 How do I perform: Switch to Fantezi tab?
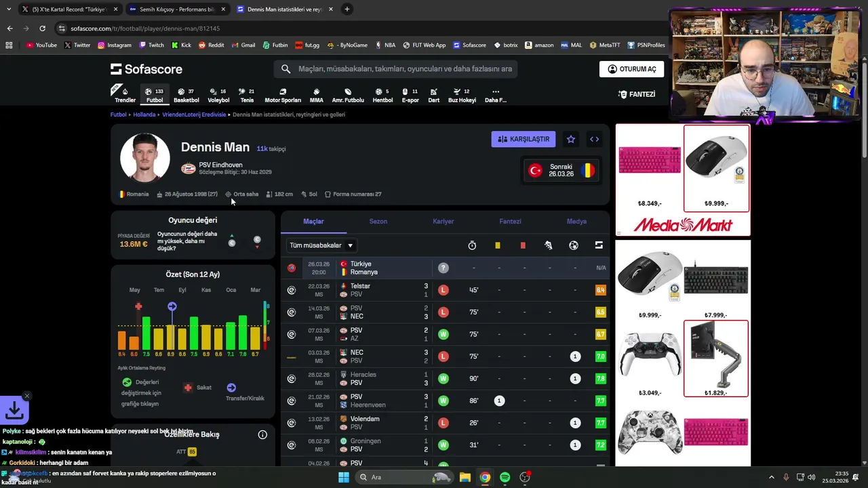point(510,221)
